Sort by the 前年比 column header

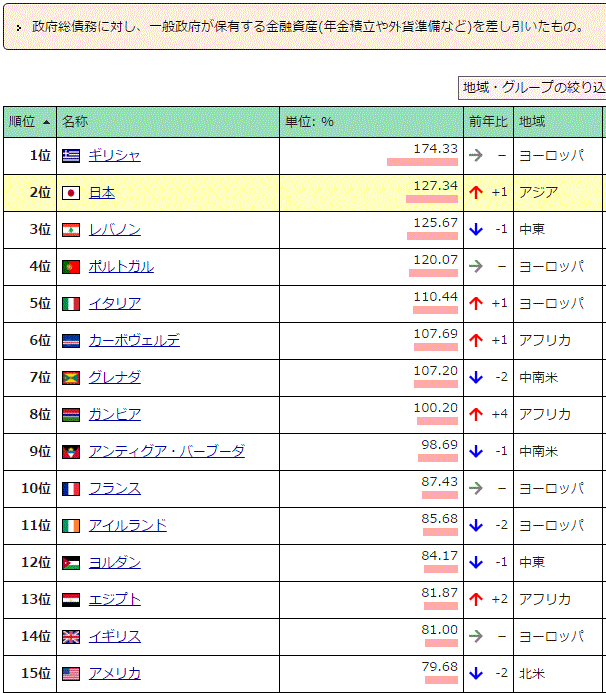click(488, 122)
